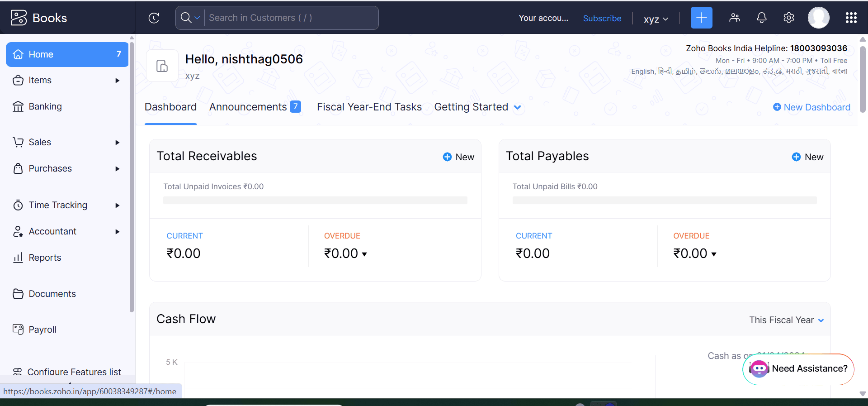Click the organization document icon beside greeting
Viewport: 868px width, 406px height.
click(x=162, y=66)
